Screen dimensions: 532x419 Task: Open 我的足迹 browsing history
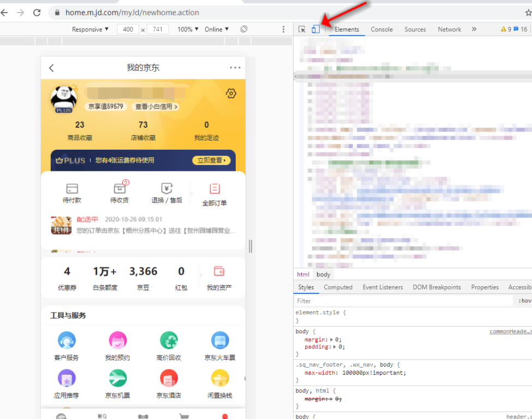click(x=206, y=131)
